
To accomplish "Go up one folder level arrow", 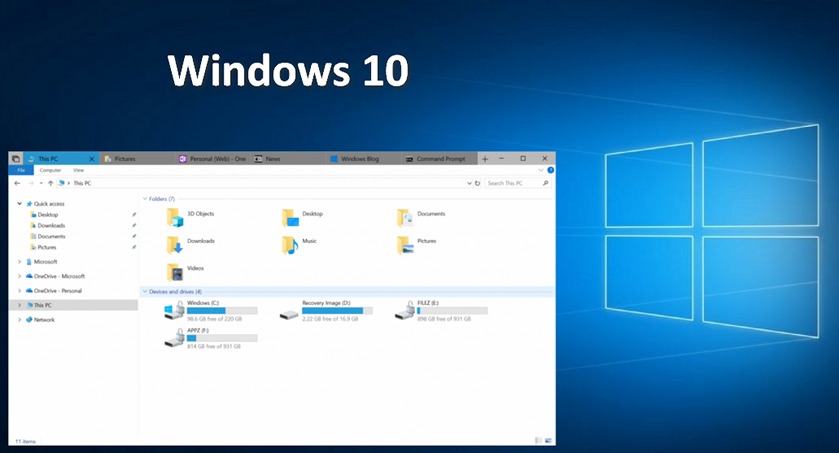I will click(x=50, y=183).
